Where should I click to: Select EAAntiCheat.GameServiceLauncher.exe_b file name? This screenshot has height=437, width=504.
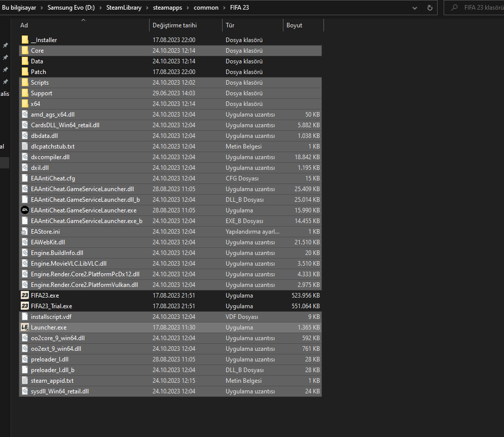click(x=87, y=221)
